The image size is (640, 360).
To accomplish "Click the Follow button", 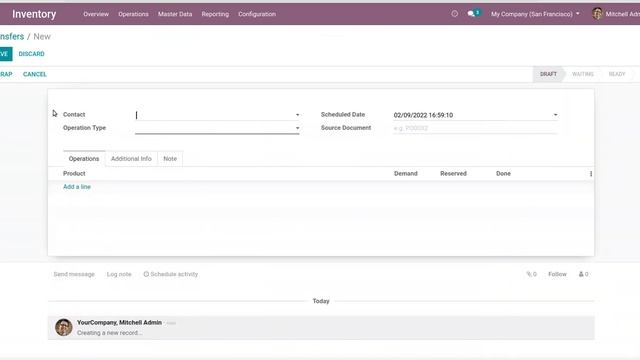I will click(x=557, y=274).
